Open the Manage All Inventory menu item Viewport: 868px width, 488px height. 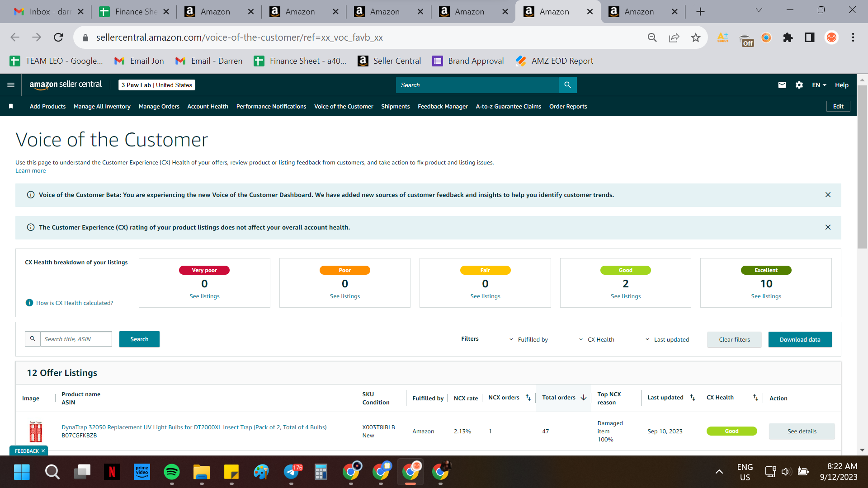click(x=102, y=106)
